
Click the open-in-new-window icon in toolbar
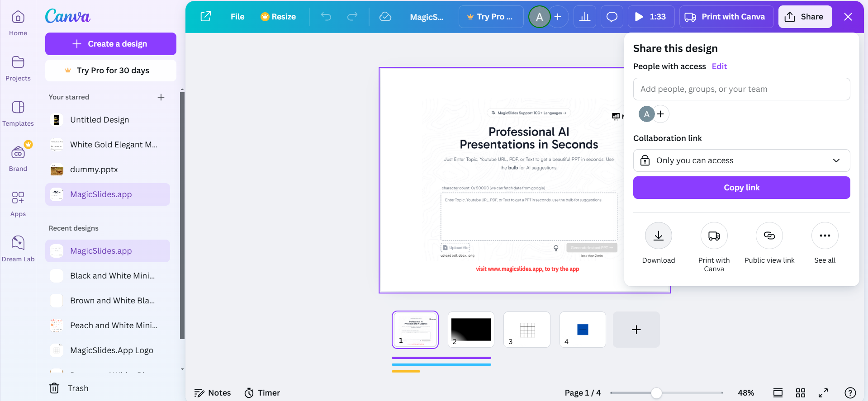206,17
